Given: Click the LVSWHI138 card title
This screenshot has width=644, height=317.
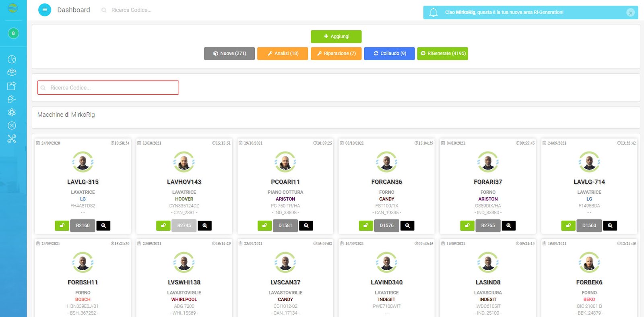Looking at the screenshot, I should (x=184, y=282).
